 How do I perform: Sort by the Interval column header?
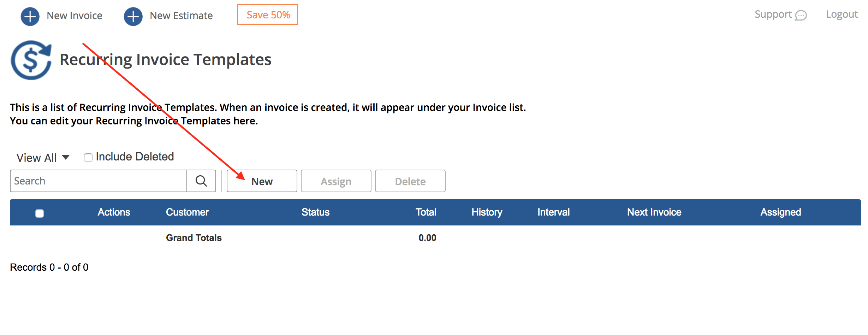pyautogui.click(x=553, y=212)
